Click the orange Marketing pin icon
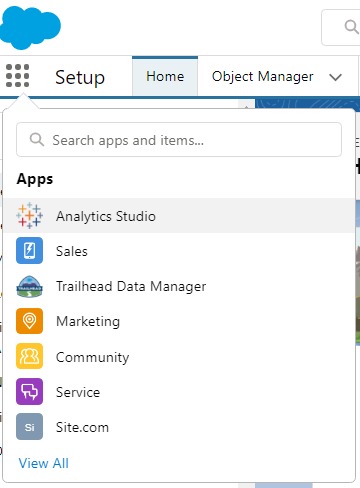Viewport: 360px width, 488px height. pyautogui.click(x=29, y=321)
